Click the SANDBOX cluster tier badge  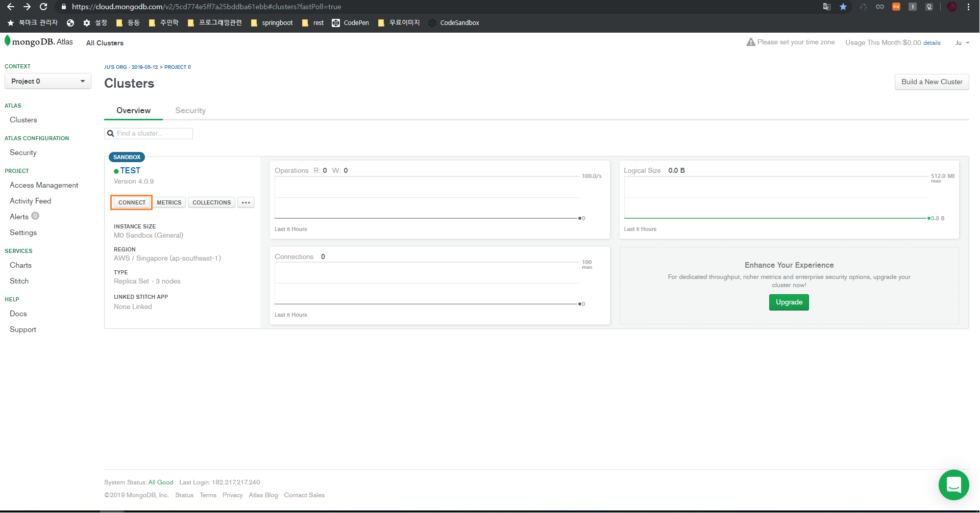[127, 157]
